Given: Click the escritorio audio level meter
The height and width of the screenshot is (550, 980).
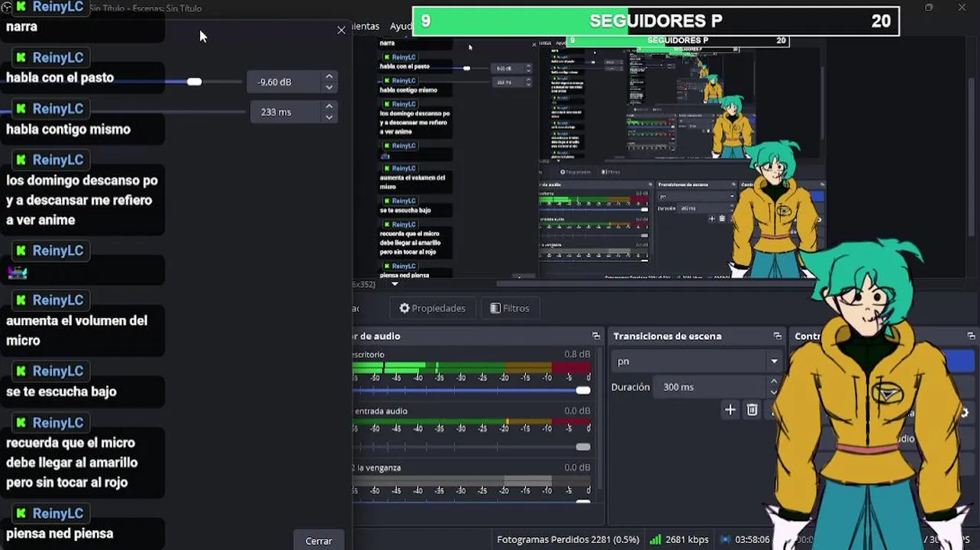Looking at the screenshot, I should (472, 368).
